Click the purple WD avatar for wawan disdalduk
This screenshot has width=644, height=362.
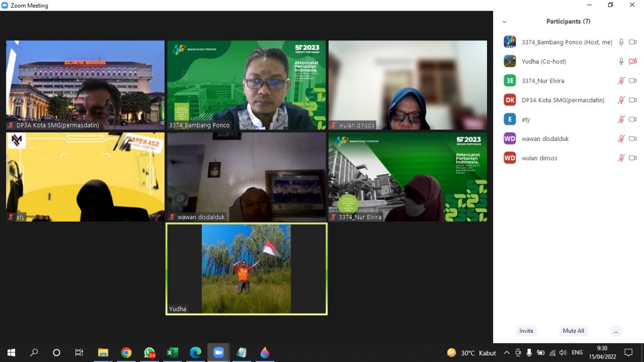point(510,138)
